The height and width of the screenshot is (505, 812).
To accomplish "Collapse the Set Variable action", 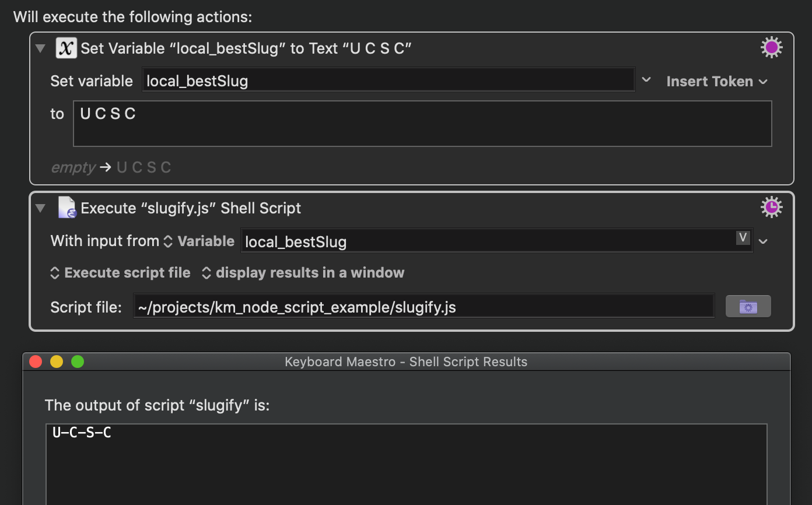I will 40,48.
